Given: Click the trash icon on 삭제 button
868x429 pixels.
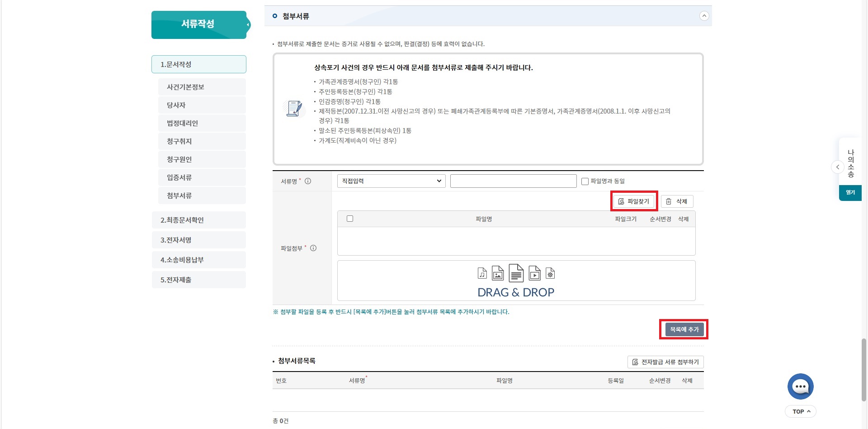Looking at the screenshot, I should click(x=669, y=201).
